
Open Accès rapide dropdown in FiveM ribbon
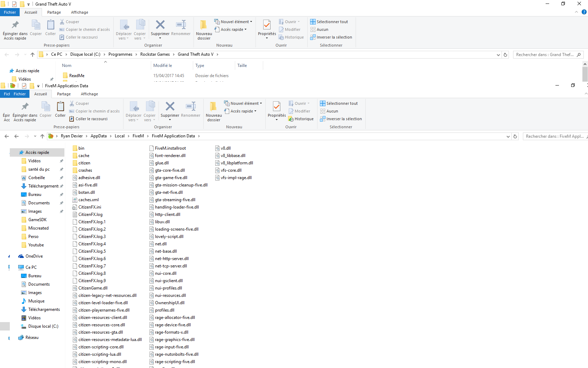240,111
